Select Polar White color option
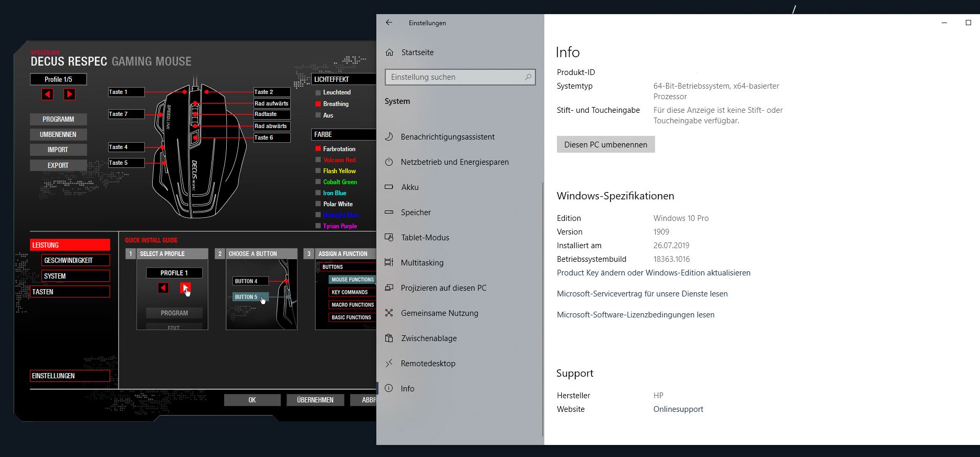 [x=318, y=204]
